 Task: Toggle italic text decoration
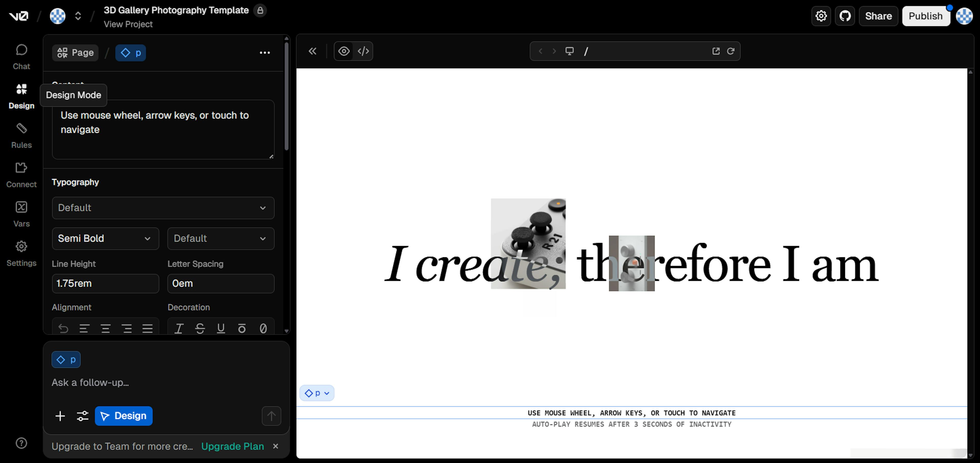(x=179, y=328)
